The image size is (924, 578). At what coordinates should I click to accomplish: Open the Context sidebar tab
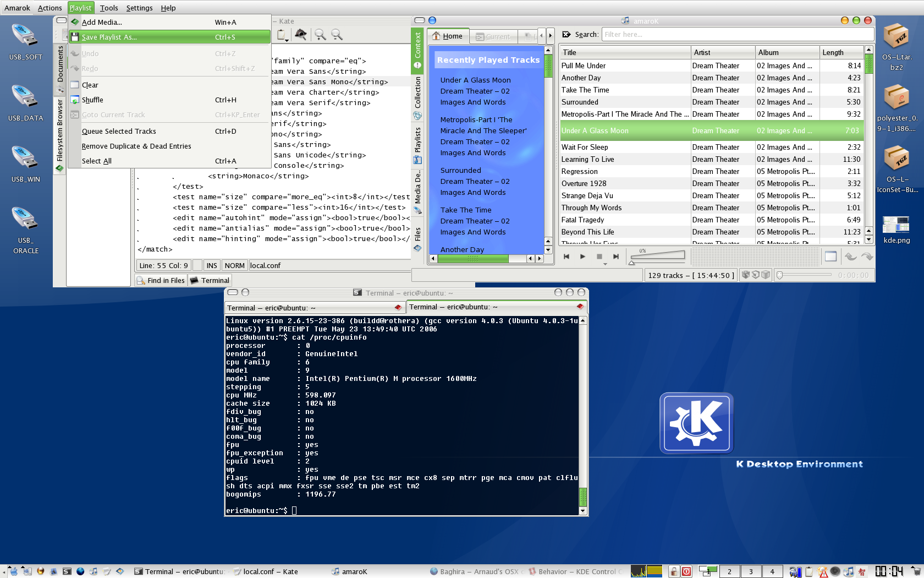pos(417,50)
